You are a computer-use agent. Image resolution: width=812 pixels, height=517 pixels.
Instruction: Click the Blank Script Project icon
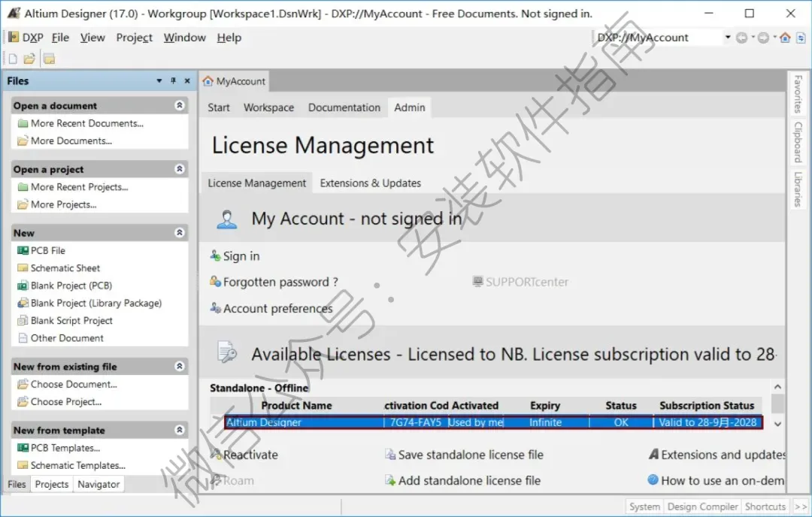[x=23, y=321]
